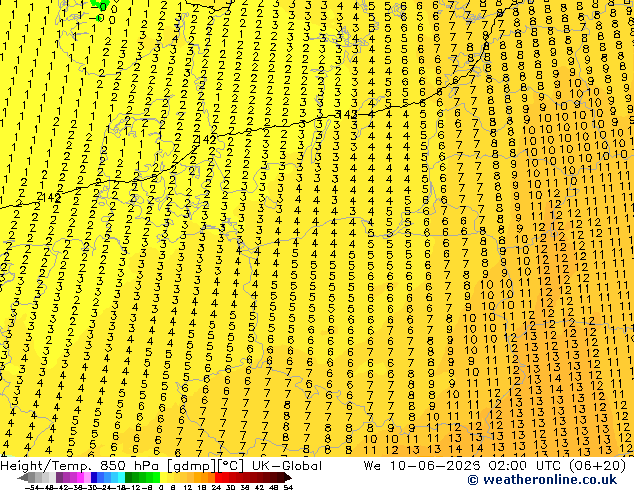Click the '[°C]' unit label in title
634x490 pixels.
point(231,466)
